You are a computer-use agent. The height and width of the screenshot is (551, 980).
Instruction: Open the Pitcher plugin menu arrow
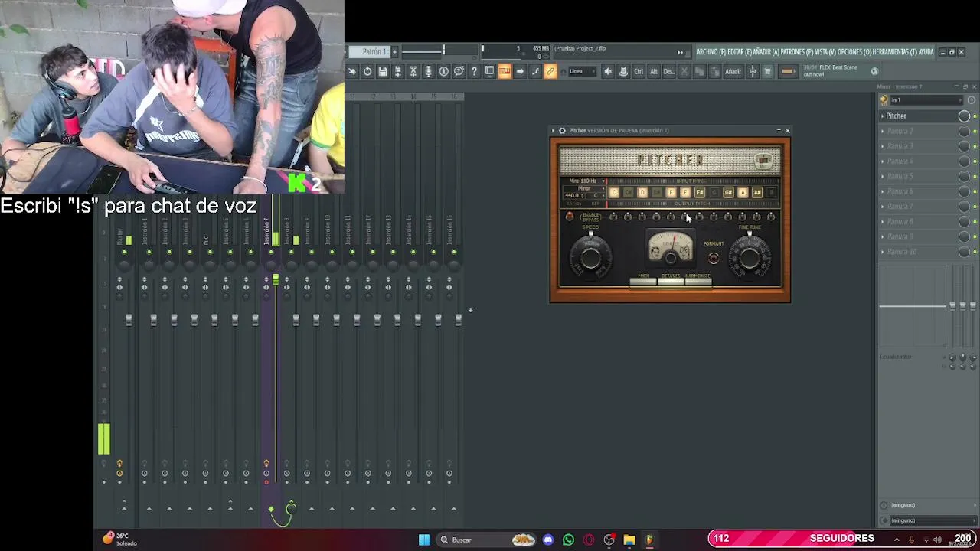(x=554, y=131)
